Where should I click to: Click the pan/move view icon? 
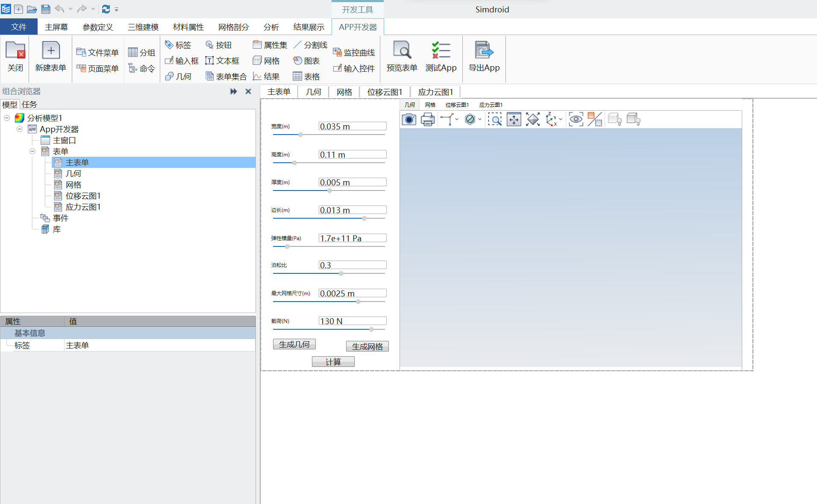[514, 120]
